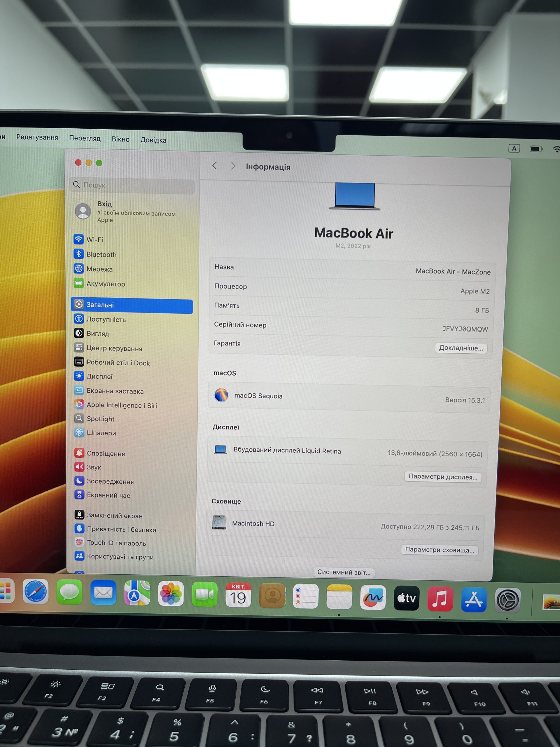This screenshot has height=747, width=560.
Task: Launch Apple TV from the Dock
Action: click(406, 599)
